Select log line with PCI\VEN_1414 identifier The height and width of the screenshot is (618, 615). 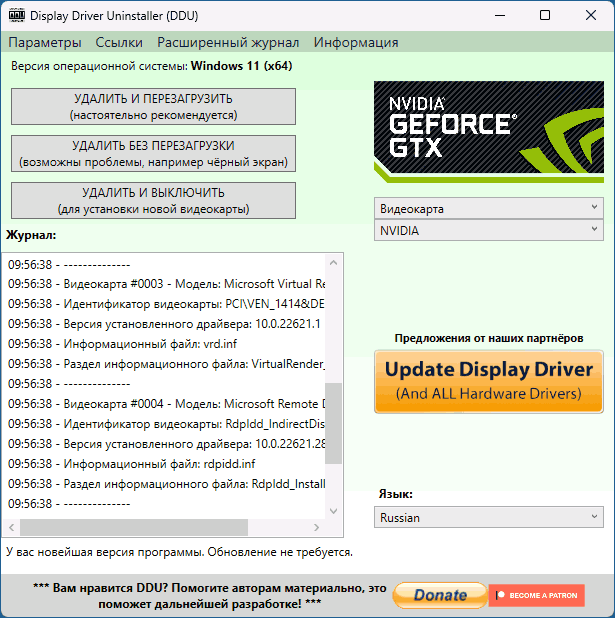point(166,304)
